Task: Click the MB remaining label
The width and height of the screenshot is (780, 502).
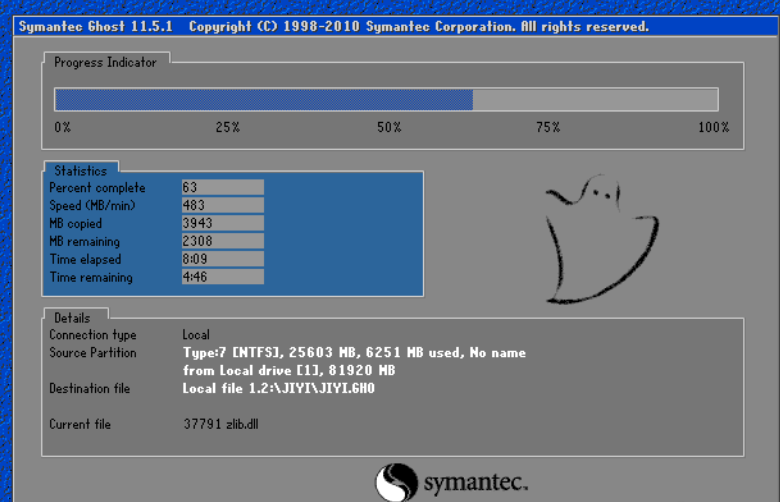Action: 85,242
